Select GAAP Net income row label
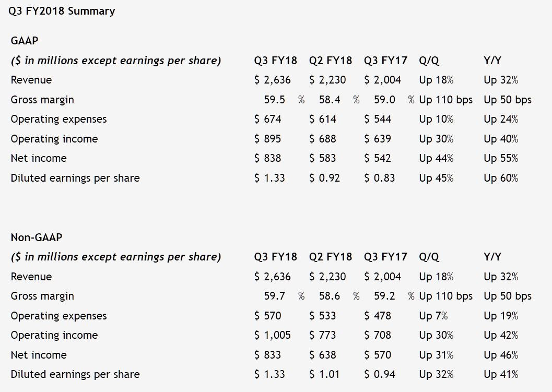Screen dimensions: 552x392 (x=39, y=158)
